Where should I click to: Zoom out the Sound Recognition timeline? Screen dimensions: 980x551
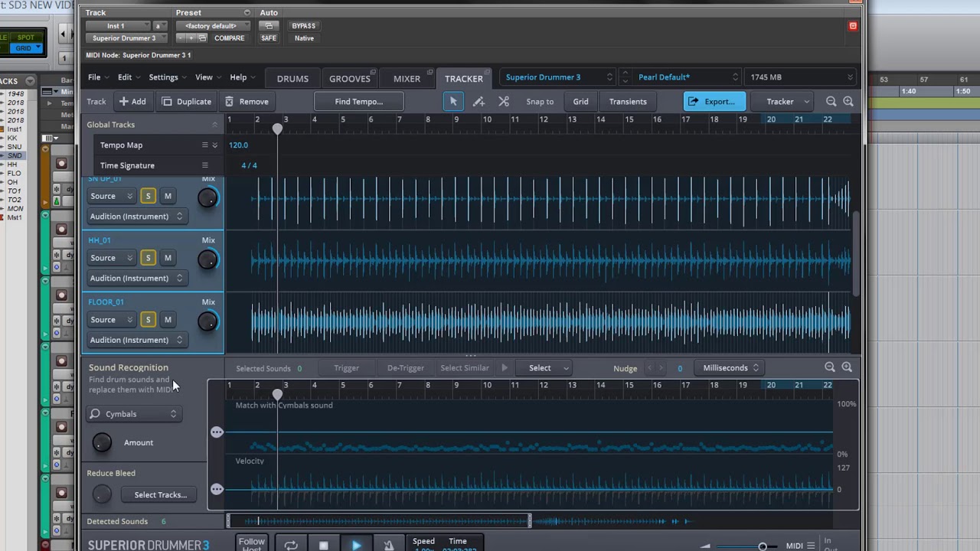click(829, 367)
